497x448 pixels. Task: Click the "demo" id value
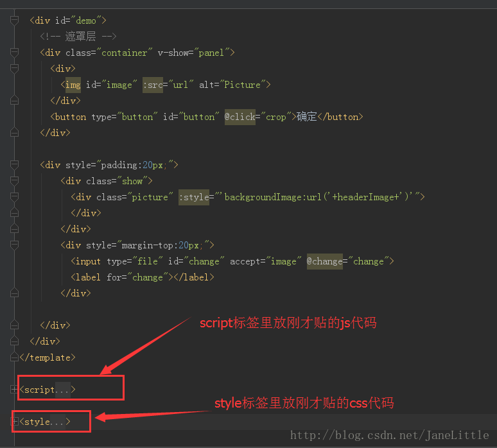[86, 21]
